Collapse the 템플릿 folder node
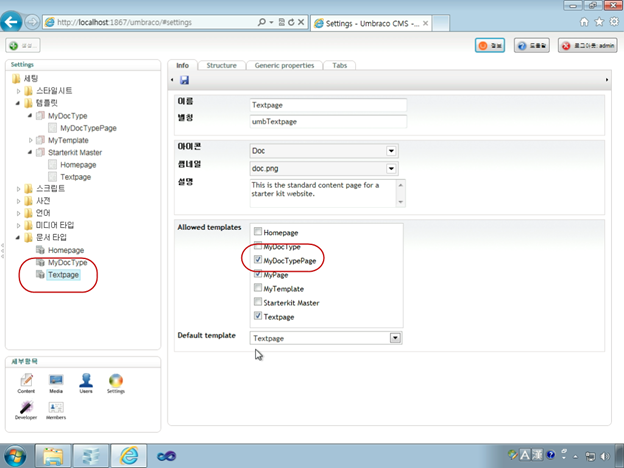The image size is (624, 468). [x=18, y=103]
